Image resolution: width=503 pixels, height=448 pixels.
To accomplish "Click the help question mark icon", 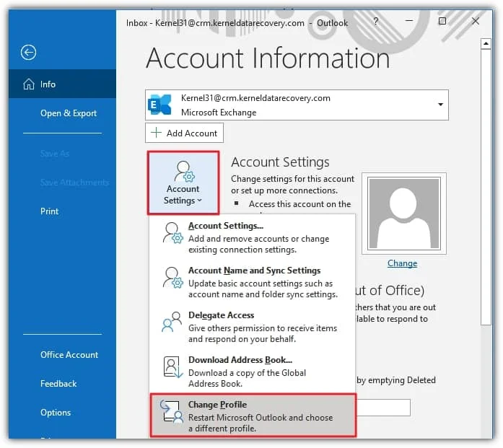I will tap(376, 22).
